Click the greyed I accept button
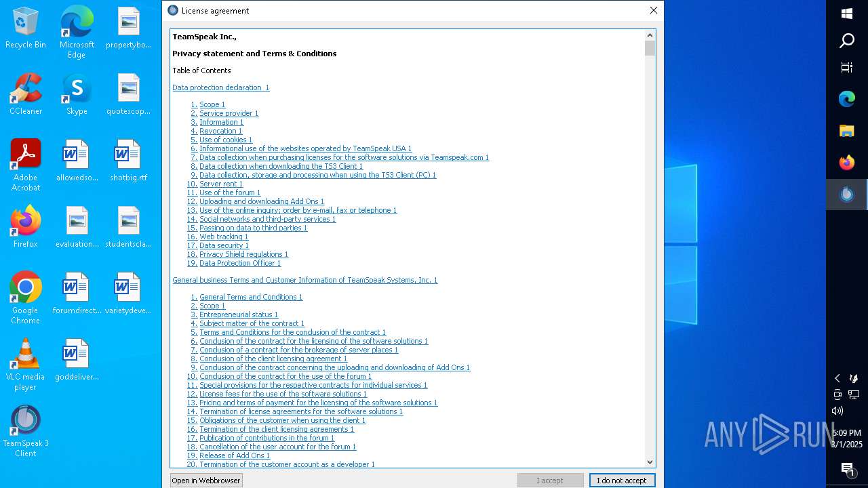 550,481
